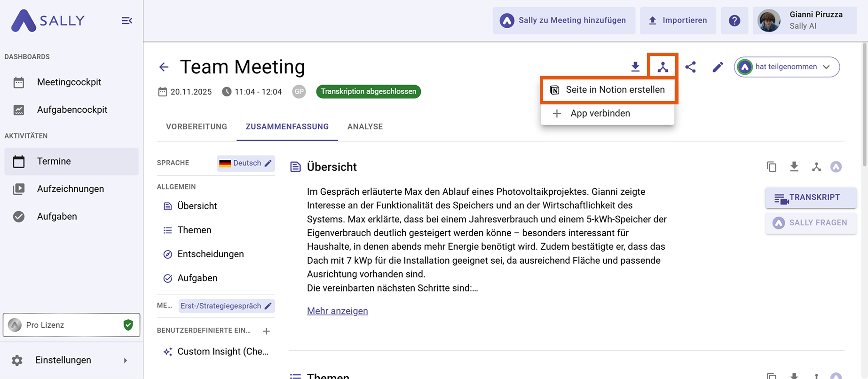
Task: Copy the Übersicht section content
Action: [x=772, y=167]
